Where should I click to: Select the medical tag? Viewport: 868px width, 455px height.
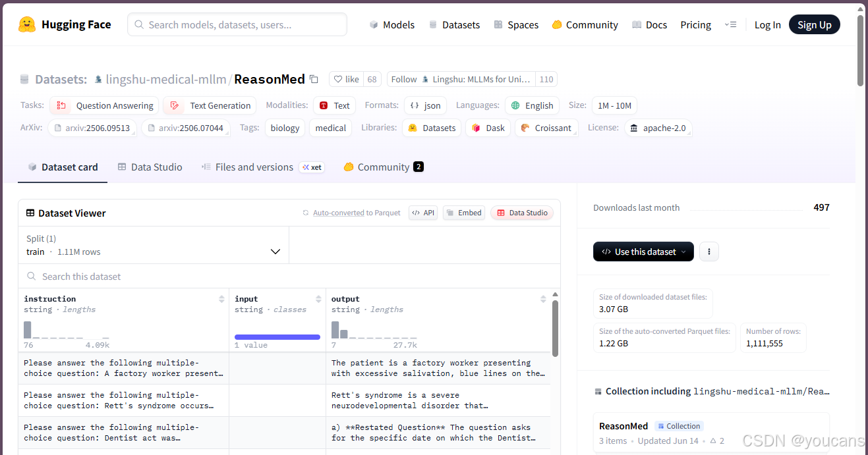point(330,128)
